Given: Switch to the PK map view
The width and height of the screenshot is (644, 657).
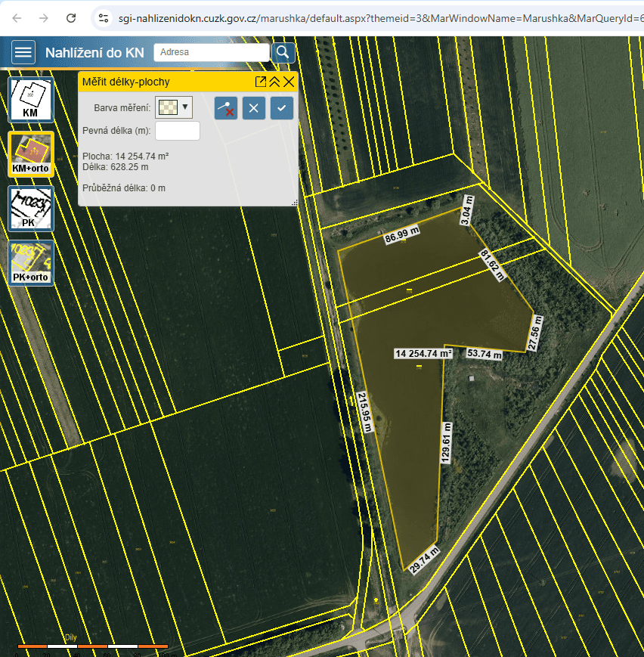Looking at the screenshot, I should (30, 208).
